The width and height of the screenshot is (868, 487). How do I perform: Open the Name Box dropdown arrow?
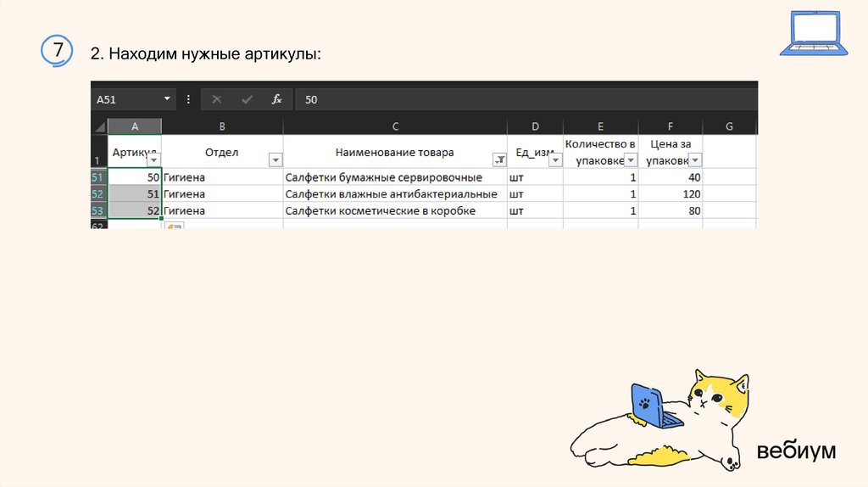coord(167,99)
